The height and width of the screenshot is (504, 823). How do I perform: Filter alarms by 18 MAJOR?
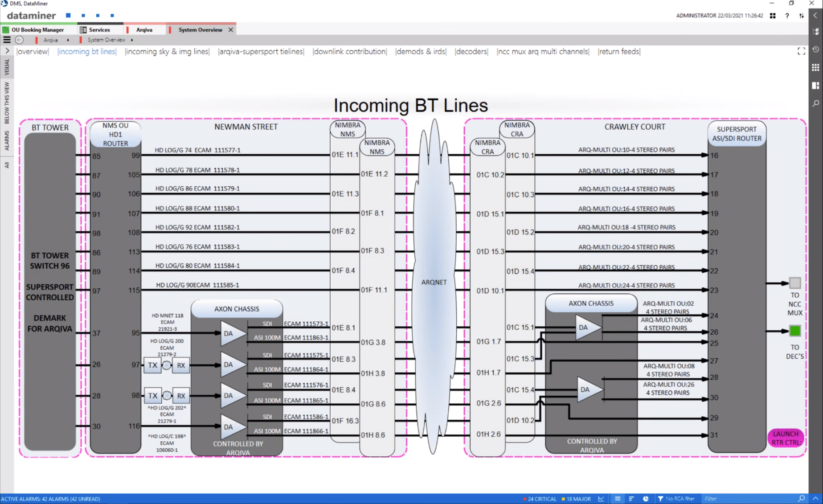coord(576,499)
